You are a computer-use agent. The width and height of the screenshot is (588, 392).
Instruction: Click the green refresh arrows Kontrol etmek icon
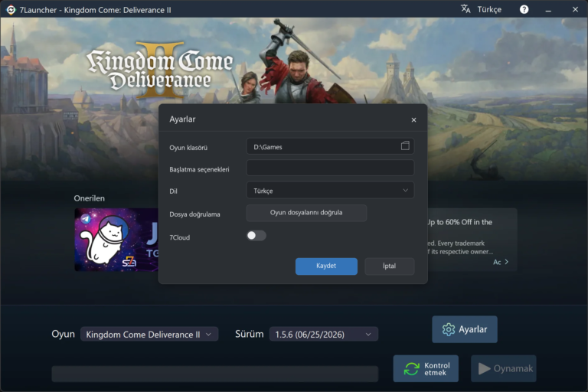click(x=411, y=369)
